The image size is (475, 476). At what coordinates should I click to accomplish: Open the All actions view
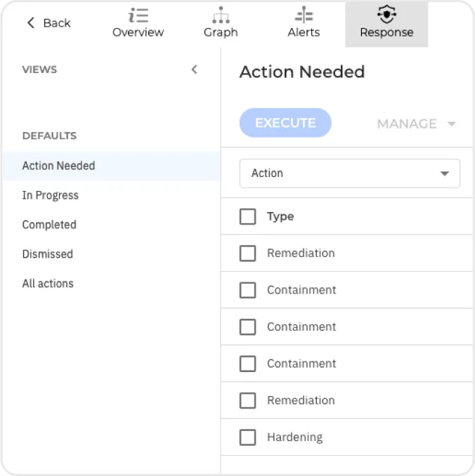[48, 284]
